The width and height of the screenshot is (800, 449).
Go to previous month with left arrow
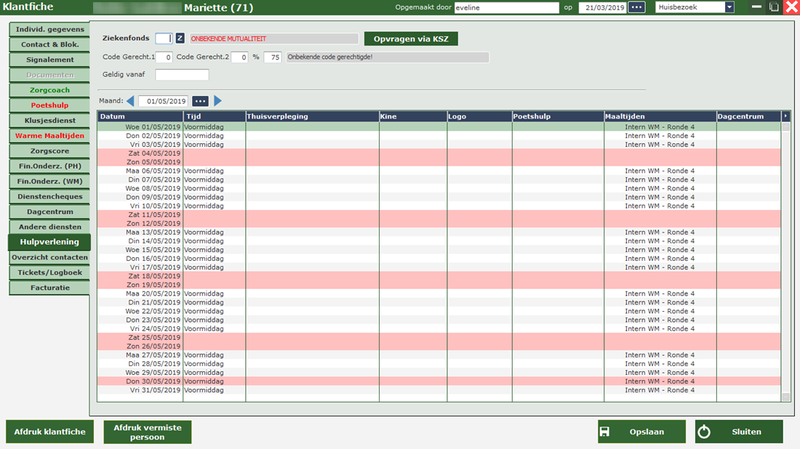130,101
